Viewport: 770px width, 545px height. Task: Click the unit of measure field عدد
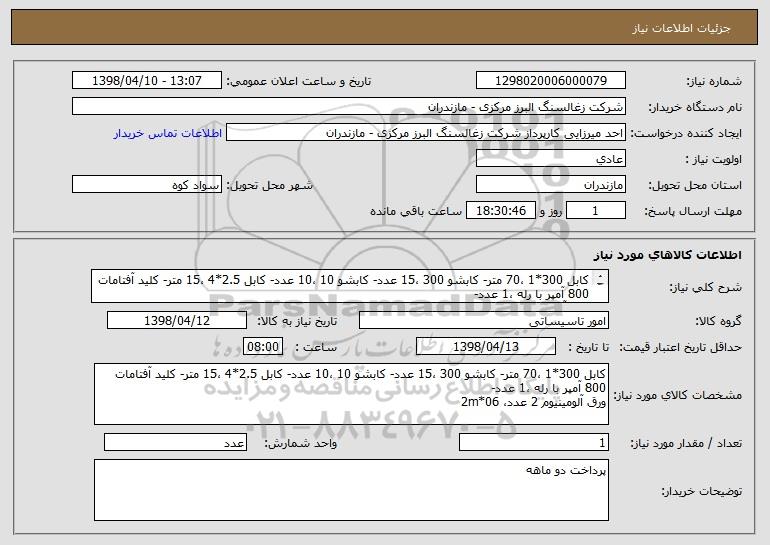175,442
